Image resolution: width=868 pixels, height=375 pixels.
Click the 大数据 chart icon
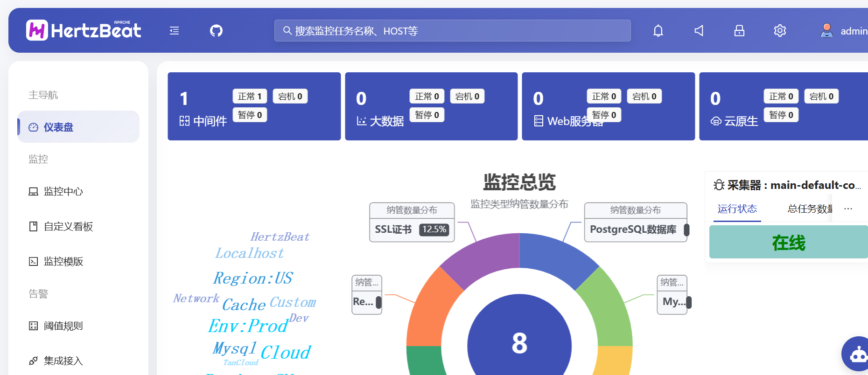click(361, 121)
